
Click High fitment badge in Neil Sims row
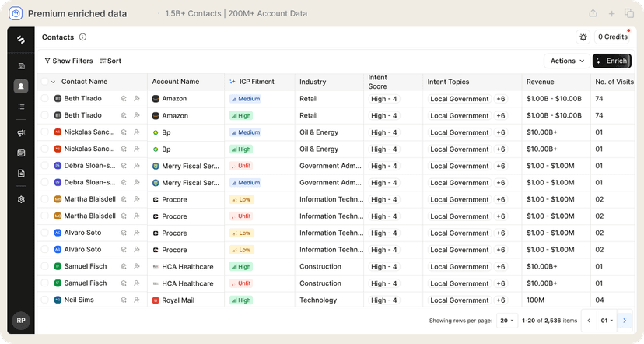(240, 300)
